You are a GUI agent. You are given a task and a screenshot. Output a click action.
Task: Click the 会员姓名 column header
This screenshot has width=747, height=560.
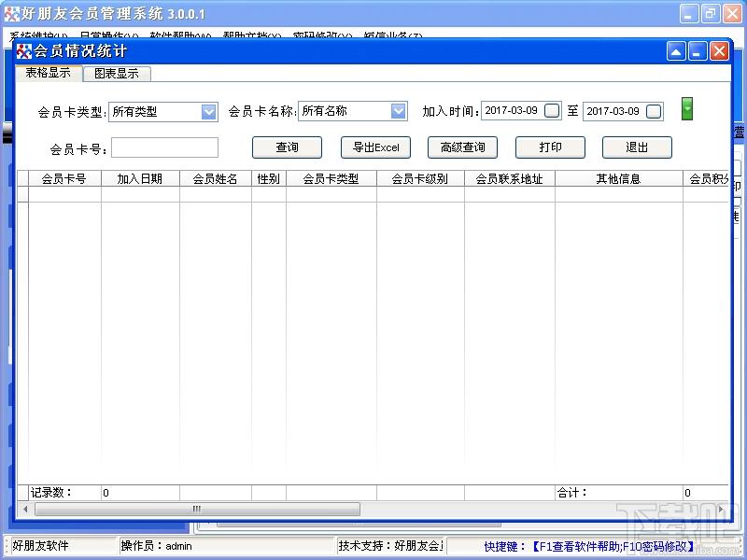pos(216,178)
